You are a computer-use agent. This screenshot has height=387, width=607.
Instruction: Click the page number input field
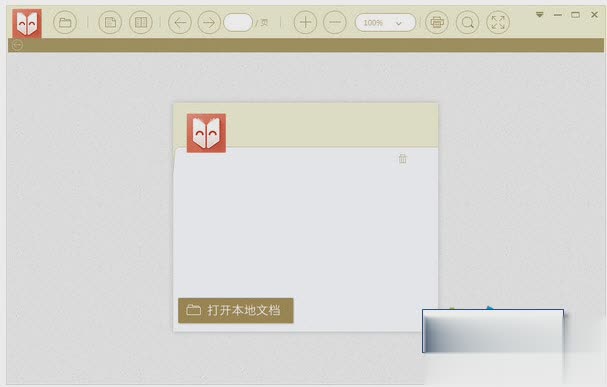click(x=238, y=22)
